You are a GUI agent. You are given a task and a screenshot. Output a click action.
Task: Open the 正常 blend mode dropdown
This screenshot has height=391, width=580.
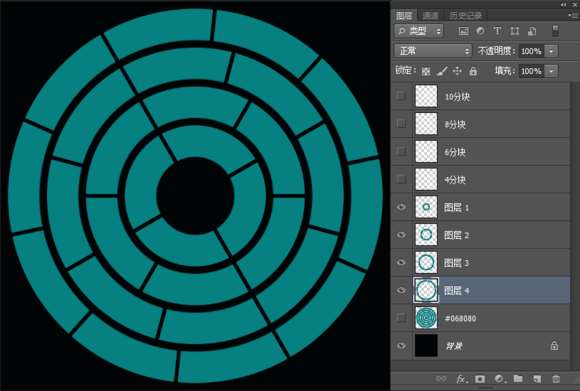(x=433, y=51)
